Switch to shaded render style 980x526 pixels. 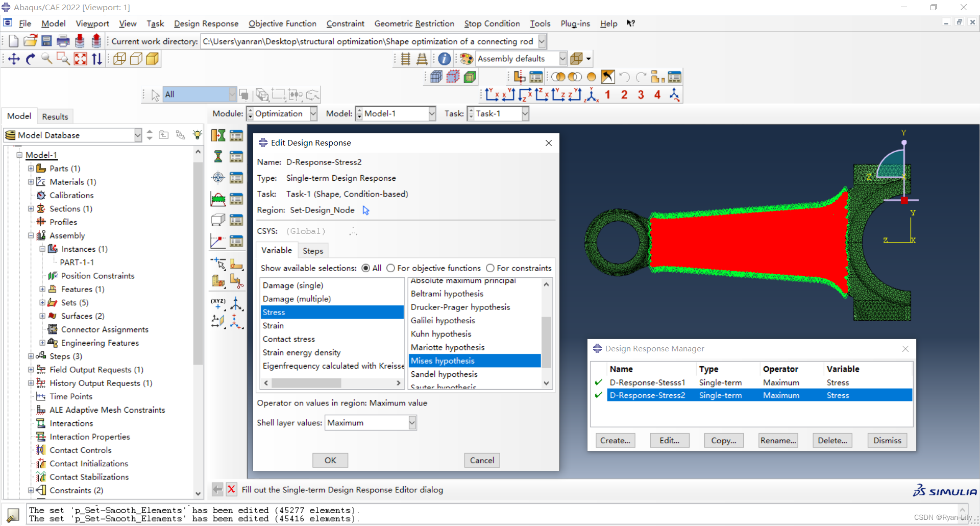pyautogui.click(x=152, y=59)
